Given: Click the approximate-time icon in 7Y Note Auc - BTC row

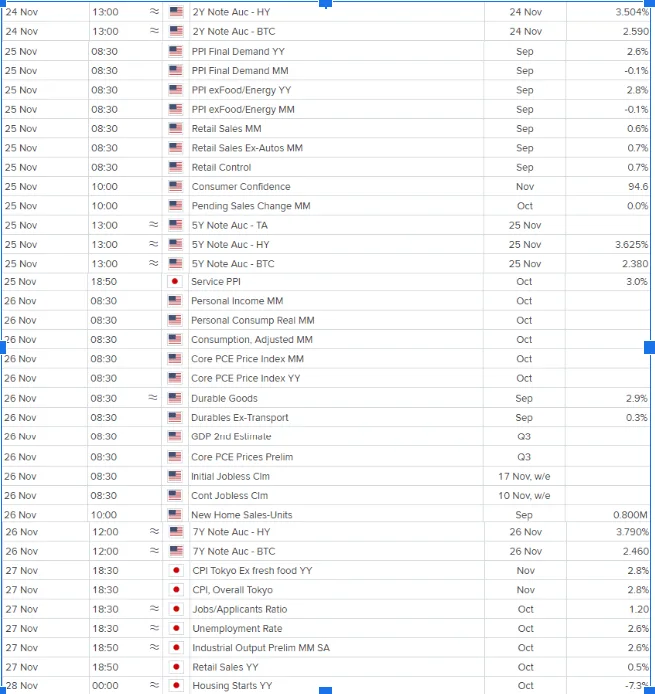Looking at the screenshot, I should 154,551.
